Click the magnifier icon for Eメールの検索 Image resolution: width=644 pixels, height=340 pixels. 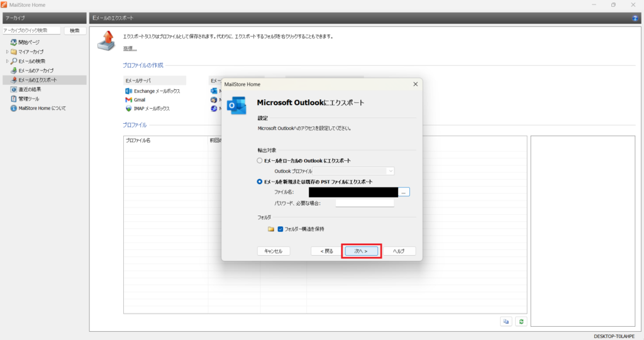[14, 61]
